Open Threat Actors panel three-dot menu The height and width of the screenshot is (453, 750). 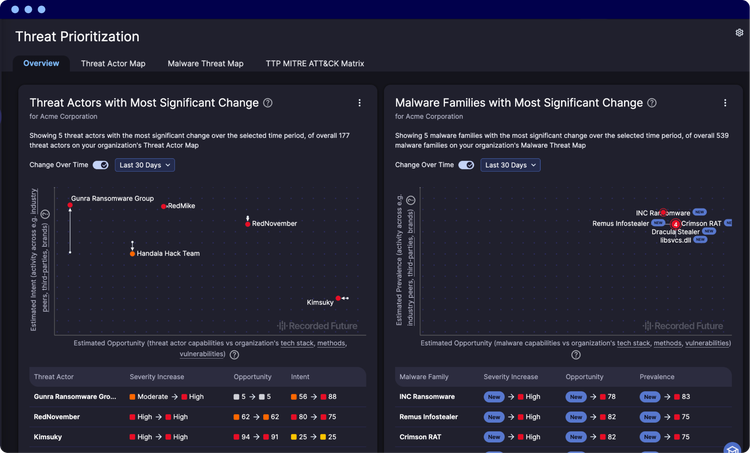click(360, 103)
